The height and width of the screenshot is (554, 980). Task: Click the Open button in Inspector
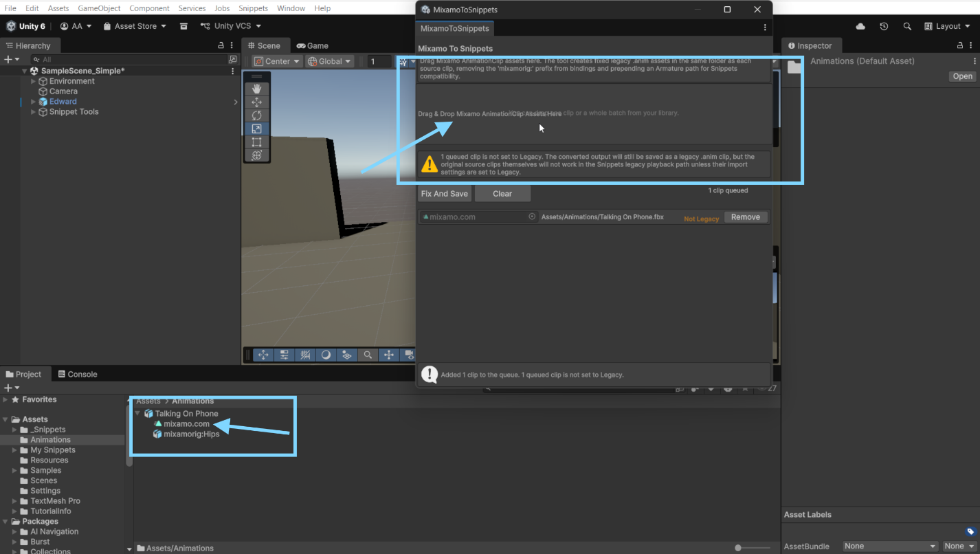[x=963, y=76]
